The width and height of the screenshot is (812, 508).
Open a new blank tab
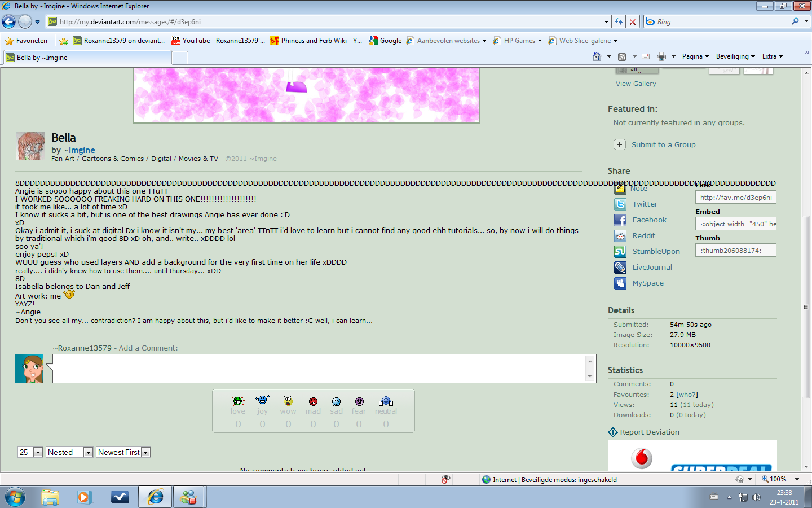180,58
